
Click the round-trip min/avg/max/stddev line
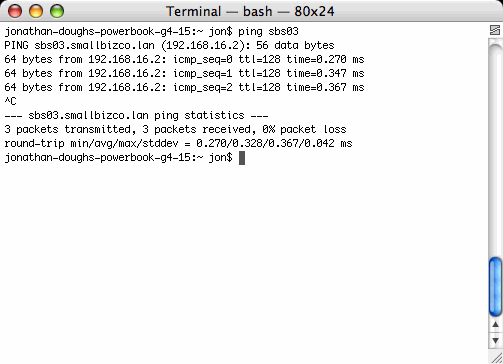click(x=178, y=143)
